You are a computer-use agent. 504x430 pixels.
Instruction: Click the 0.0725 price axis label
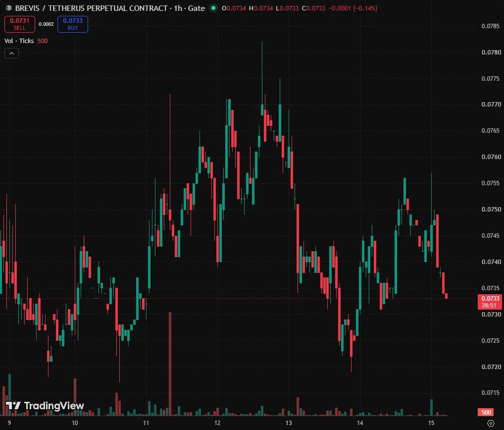(491, 340)
